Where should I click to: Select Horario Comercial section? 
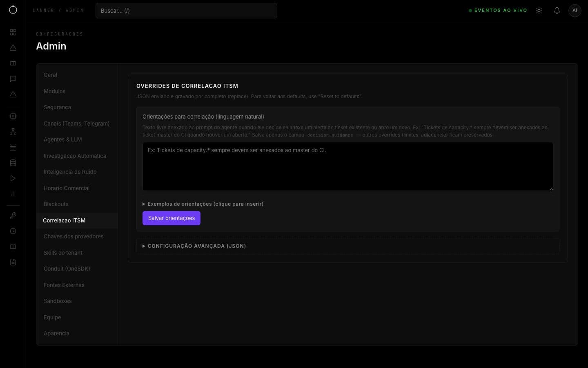[77, 188]
